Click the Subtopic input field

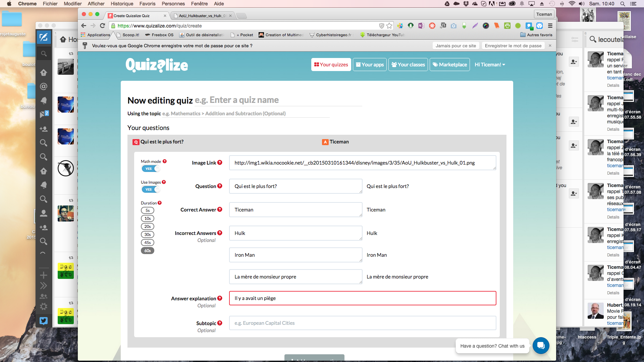tap(362, 323)
